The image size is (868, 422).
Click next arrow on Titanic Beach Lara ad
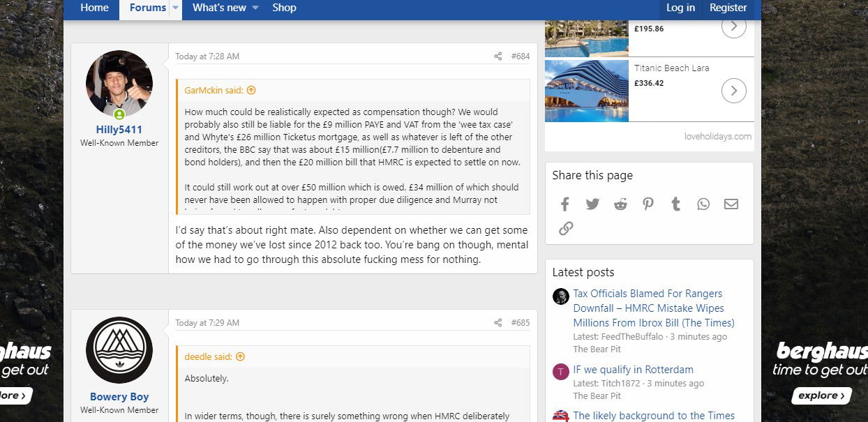tap(733, 91)
